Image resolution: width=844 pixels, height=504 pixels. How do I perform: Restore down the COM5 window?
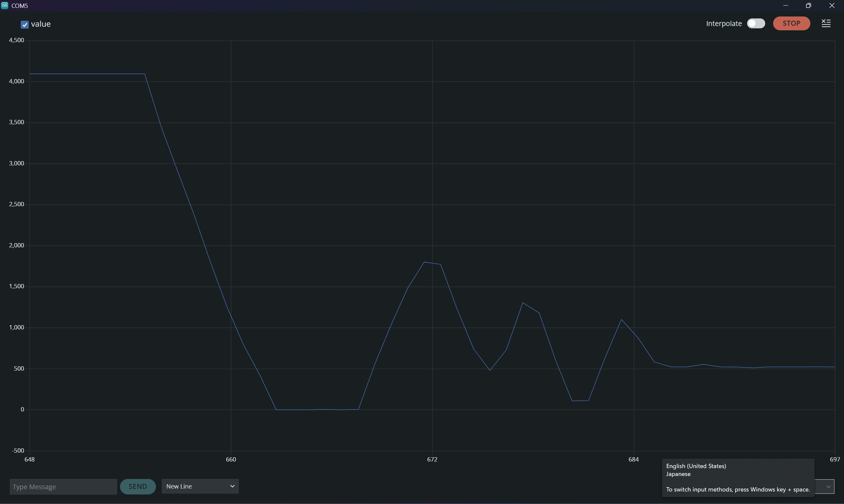pyautogui.click(x=808, y=5)
